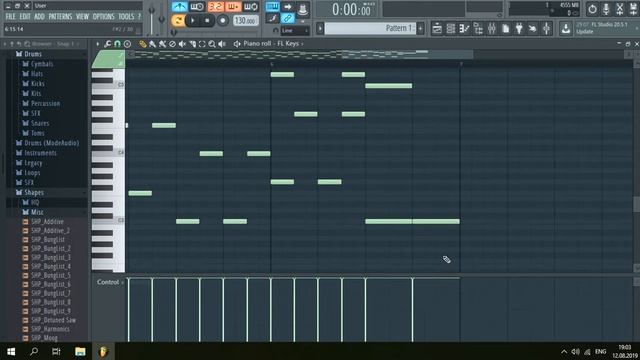640x360 pixels.
Task: Open File Explorer from the taskbar
Action: (x=80, y=351)
